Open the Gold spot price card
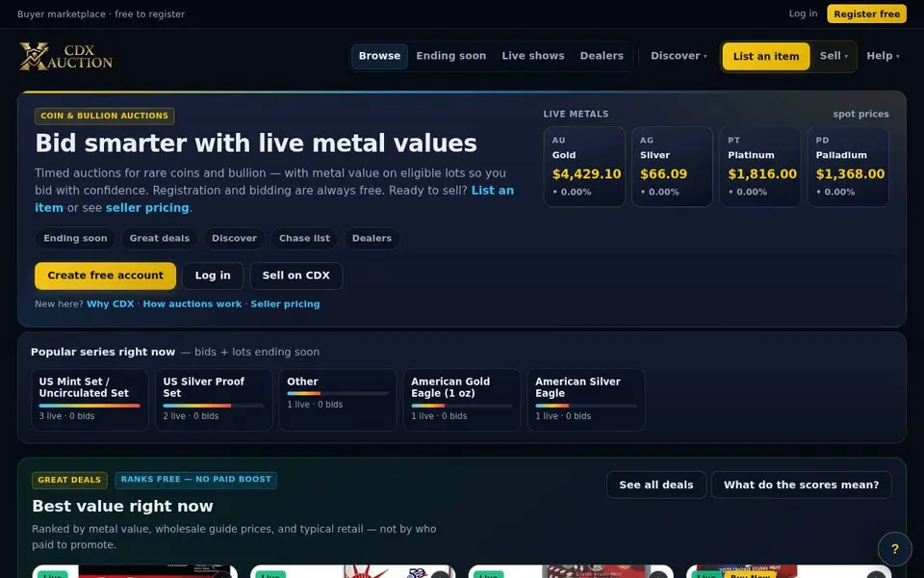 pyautogui.click(x=584, y=167)
